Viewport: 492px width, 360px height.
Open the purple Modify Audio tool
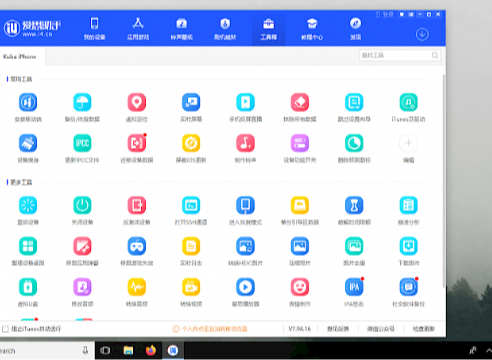(x=82, y=287)
